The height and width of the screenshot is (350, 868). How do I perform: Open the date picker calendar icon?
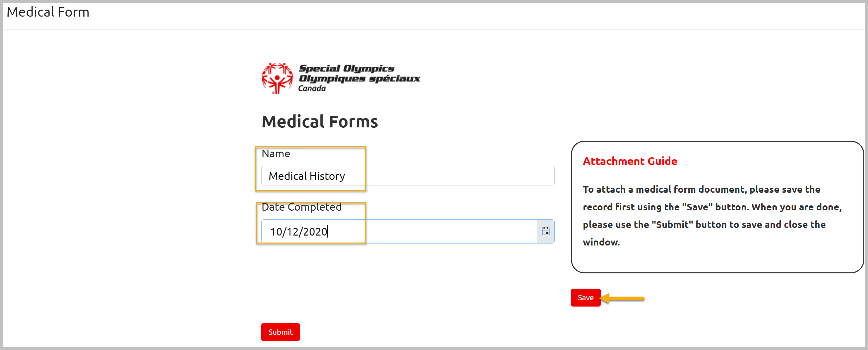545,231
